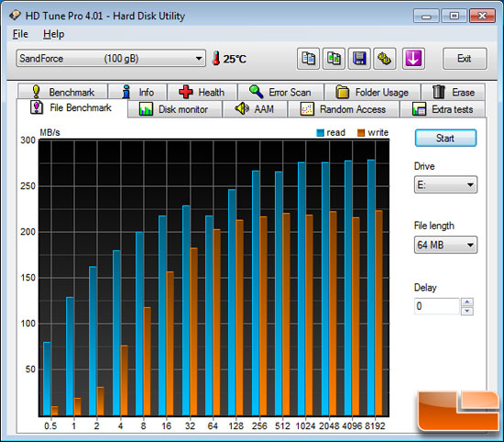
Task: Open the Health tab with red cross
Action: coord(202,93)
